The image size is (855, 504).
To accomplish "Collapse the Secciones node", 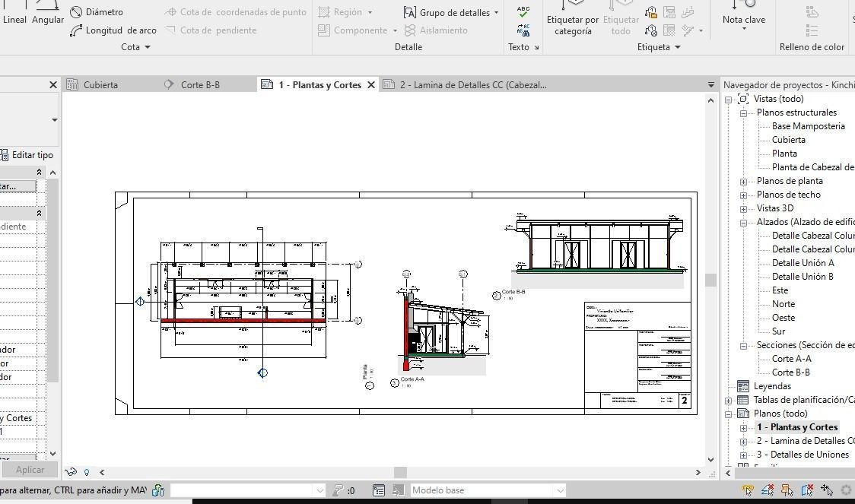I will pyautogui.click(x=743, y=345).
